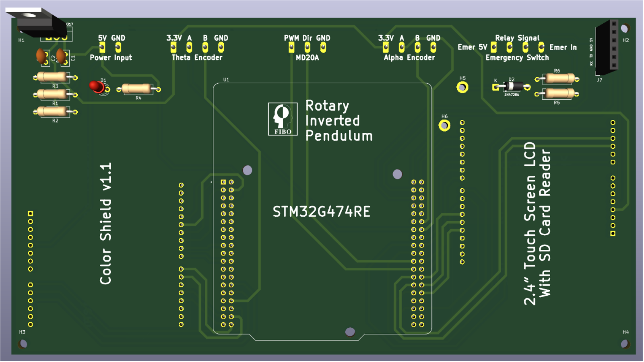The height and width of the screenshot is (362, 644).
Task: Click the "2.4" Touch Screen LCD" text
Action: (530, 223)
